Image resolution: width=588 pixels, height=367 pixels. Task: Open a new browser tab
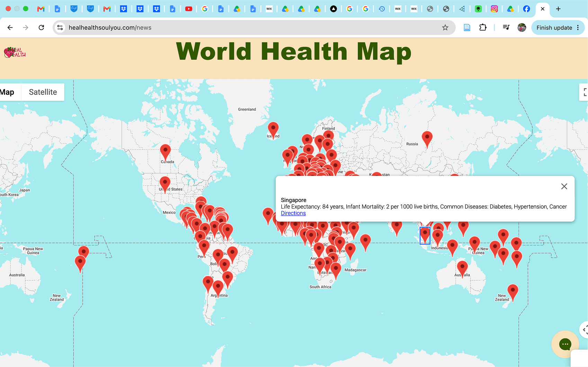point(558,9)
